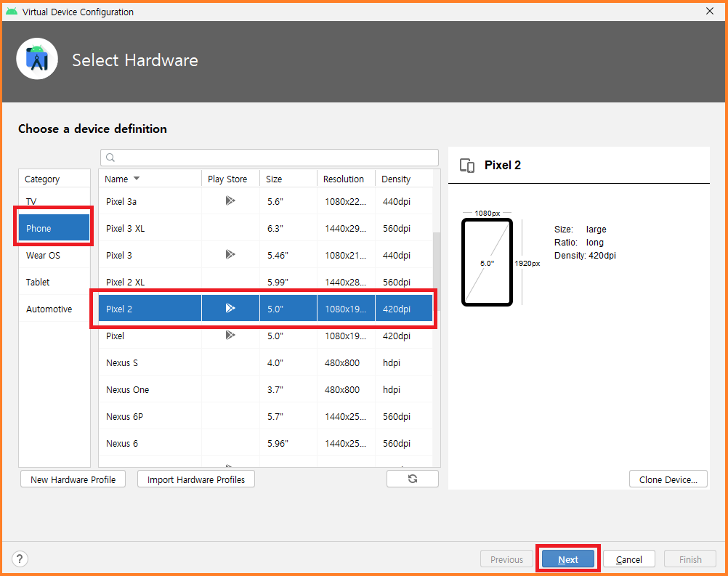Click the Size: large detail text
Viewport: 728px width, 576px height.
pyautogui.click(x=581, y=230)
